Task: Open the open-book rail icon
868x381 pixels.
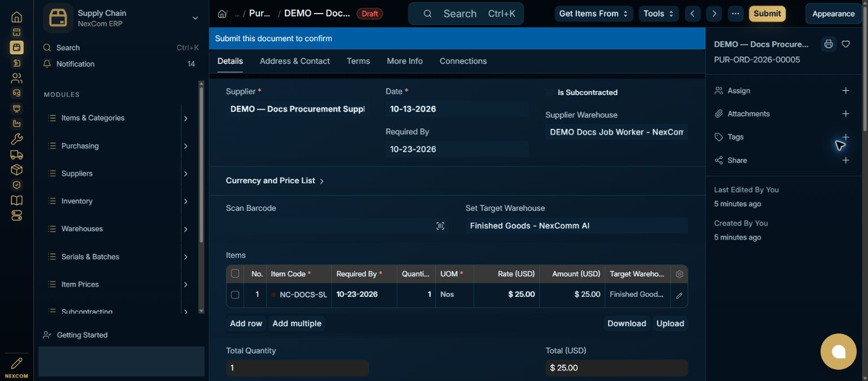Action: (16, 200)
